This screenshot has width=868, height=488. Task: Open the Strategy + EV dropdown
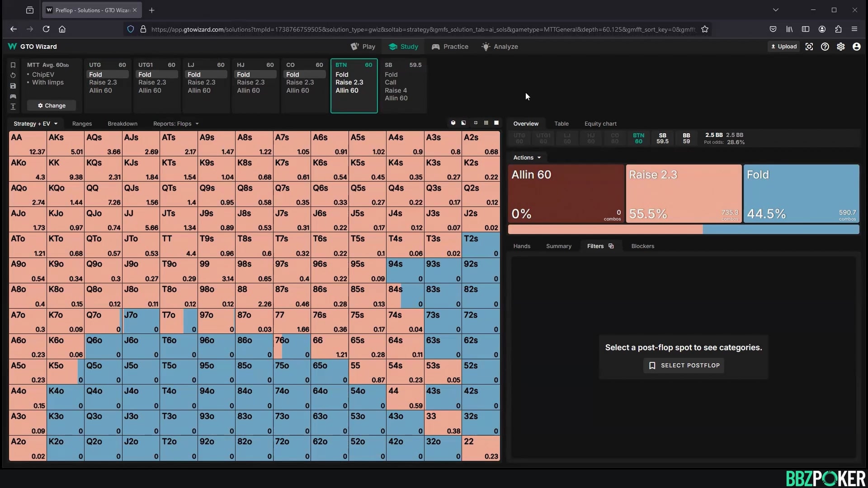click(35, 123)
